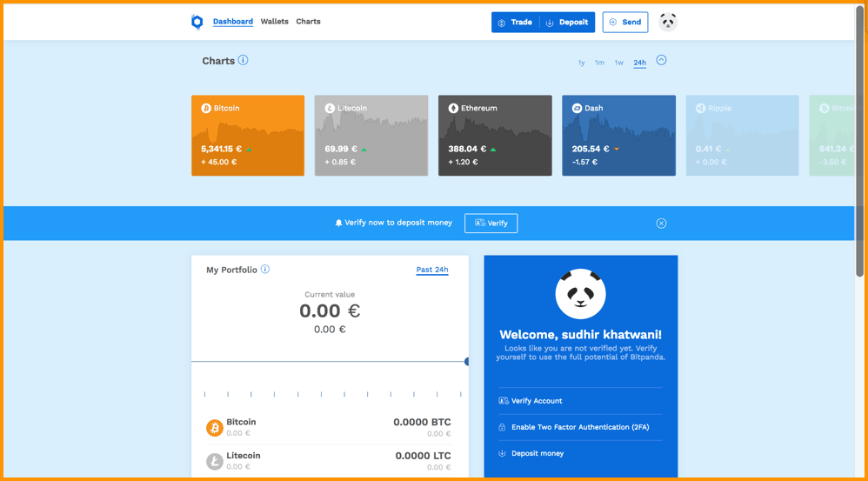Open the Ethereum price chart card
Viewport: 868px width, 481px height.
[495, 136]
